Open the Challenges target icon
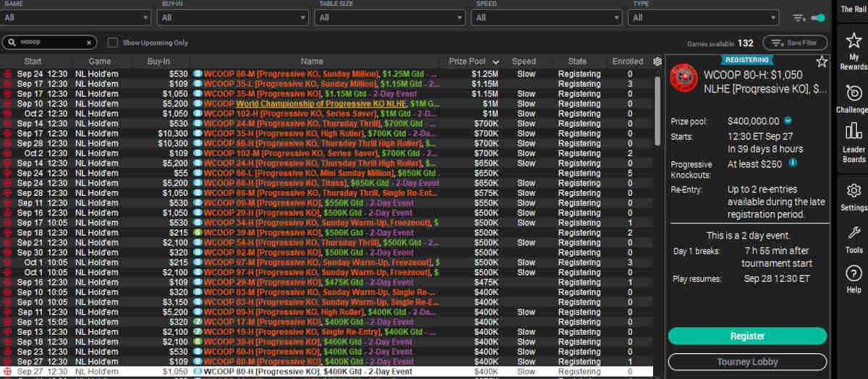 click(x=854, y=93)
